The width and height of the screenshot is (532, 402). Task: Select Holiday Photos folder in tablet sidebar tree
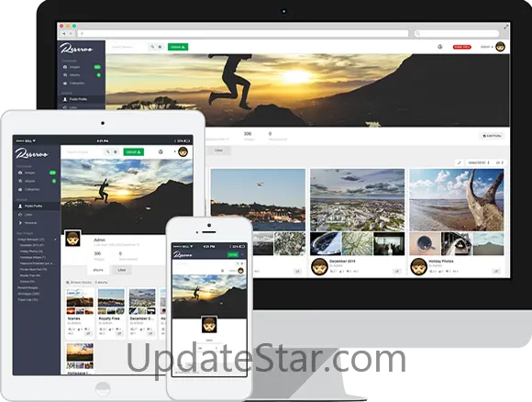click(x=31, y=251)
